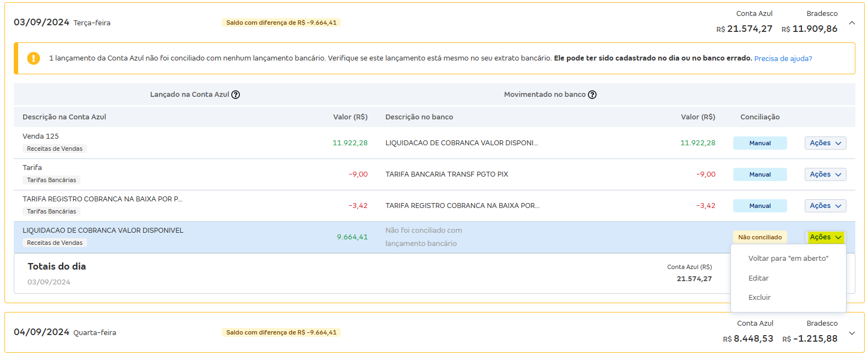Collapse the 03/09/2024 day section

click(851, 23)
